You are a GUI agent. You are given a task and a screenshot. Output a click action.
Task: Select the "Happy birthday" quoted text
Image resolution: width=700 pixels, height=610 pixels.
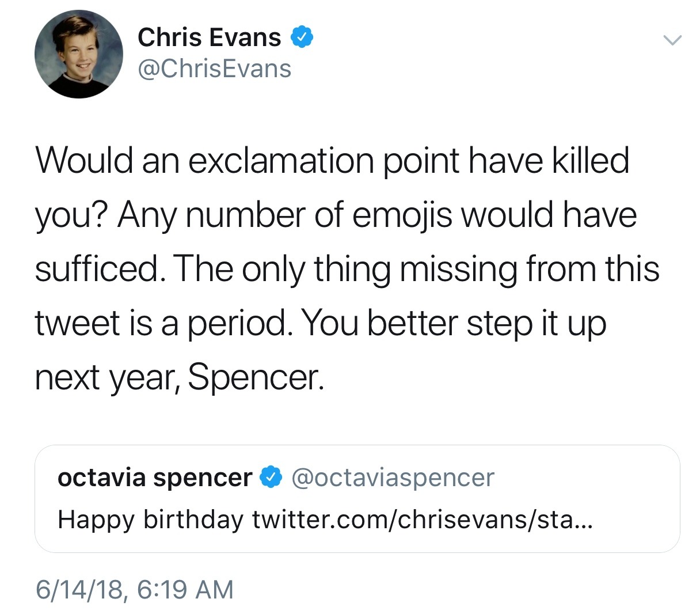pyautogui.click(x=151, y=520)
